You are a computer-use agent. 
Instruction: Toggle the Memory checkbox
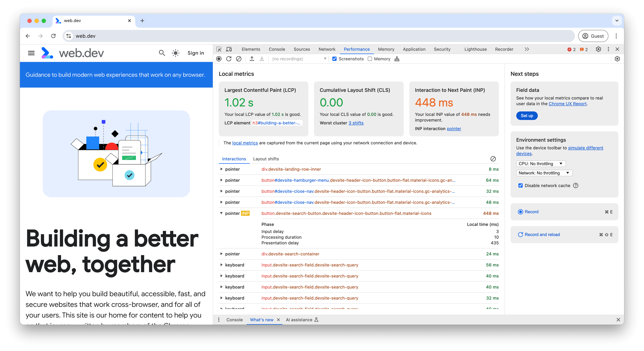click(x=370, y=58)
